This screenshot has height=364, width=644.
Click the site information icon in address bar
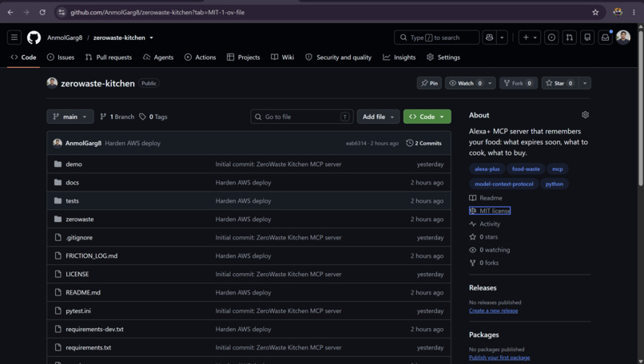tap(62, 12)
